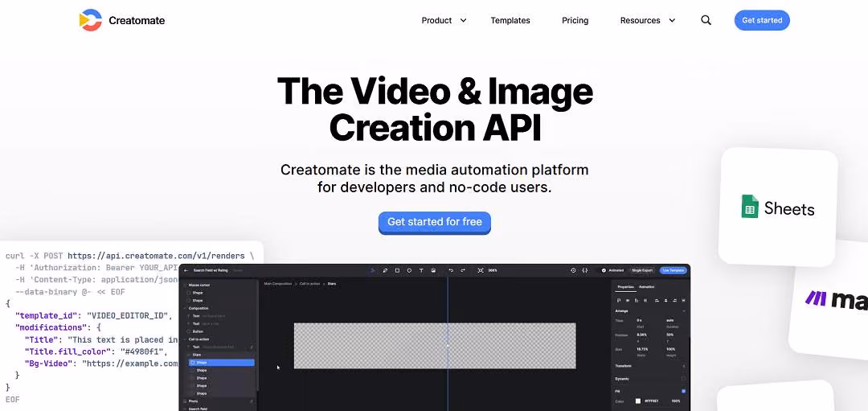Viewport: 868px width, 411px height.
Task: Select the Text tool in editor toolbar
Action: (x=421, y=270)
